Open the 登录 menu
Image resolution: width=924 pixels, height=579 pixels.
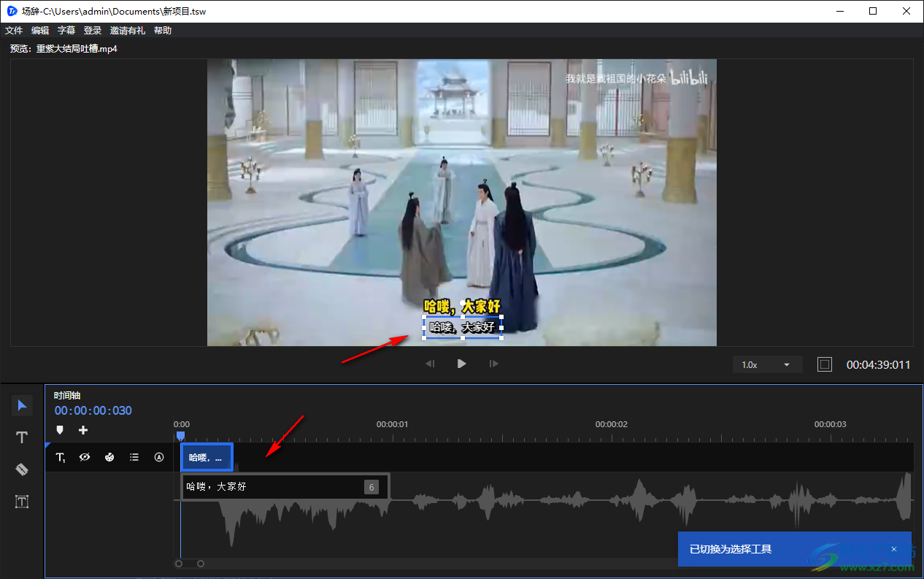coord(93,31)
